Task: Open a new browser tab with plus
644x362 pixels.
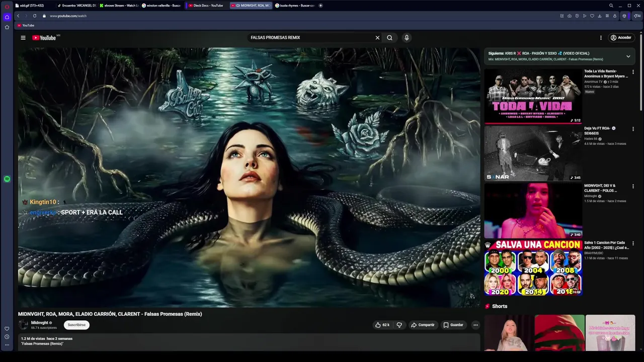Action: [x=320, y=6]
